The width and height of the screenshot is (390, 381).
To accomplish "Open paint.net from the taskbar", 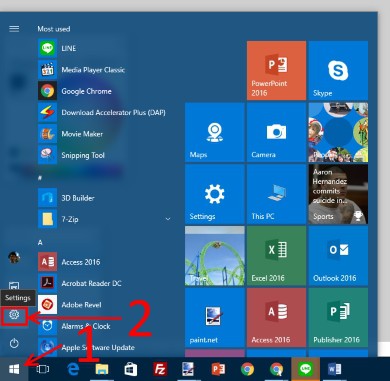I will 189,369.
